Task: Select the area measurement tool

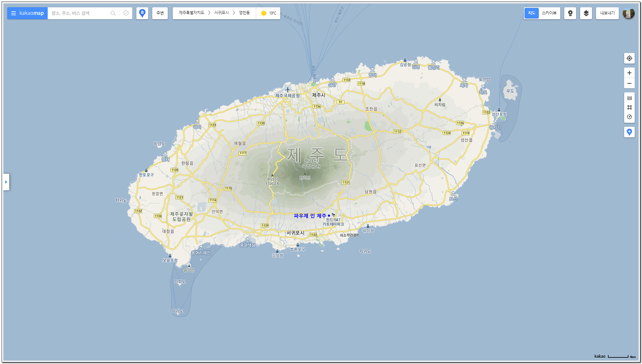Action: pos(629,108)
